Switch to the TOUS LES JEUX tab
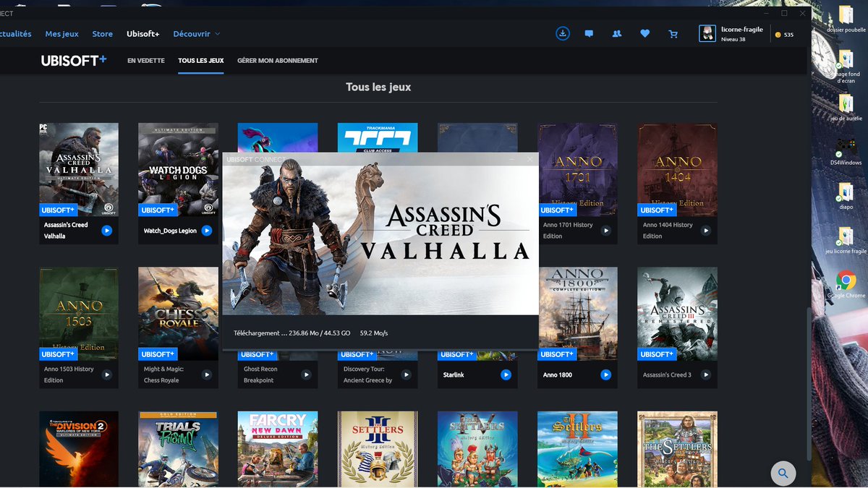 [201, 61]
